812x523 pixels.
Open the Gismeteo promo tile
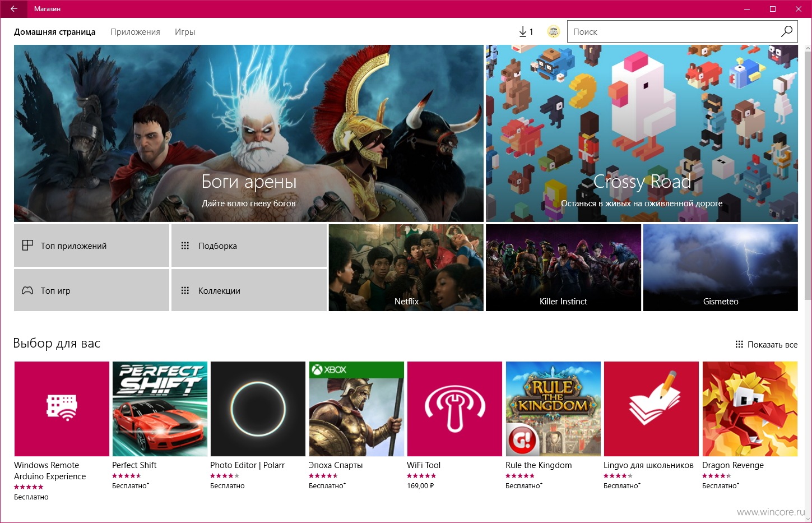click(x=721, y=268)
